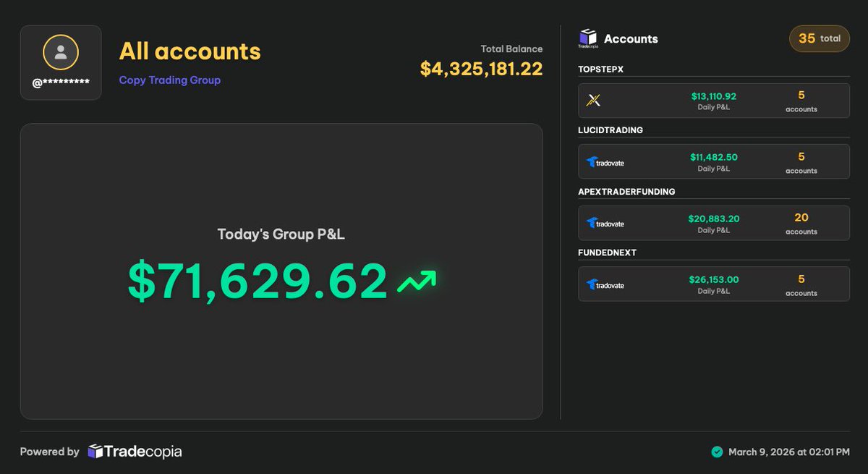Click the user profile avatar icon
The image size is (868, 474).
click(x=61, y=52)
